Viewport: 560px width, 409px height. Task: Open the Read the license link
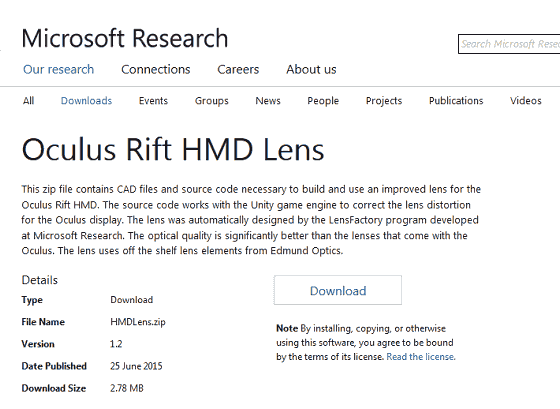(421, 356)
